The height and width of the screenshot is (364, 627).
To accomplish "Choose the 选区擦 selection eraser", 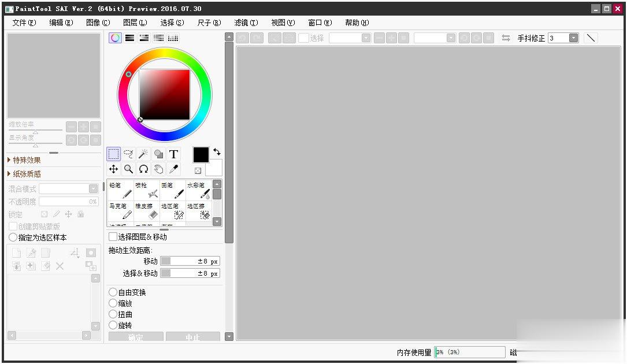I will tap(199, 211).
